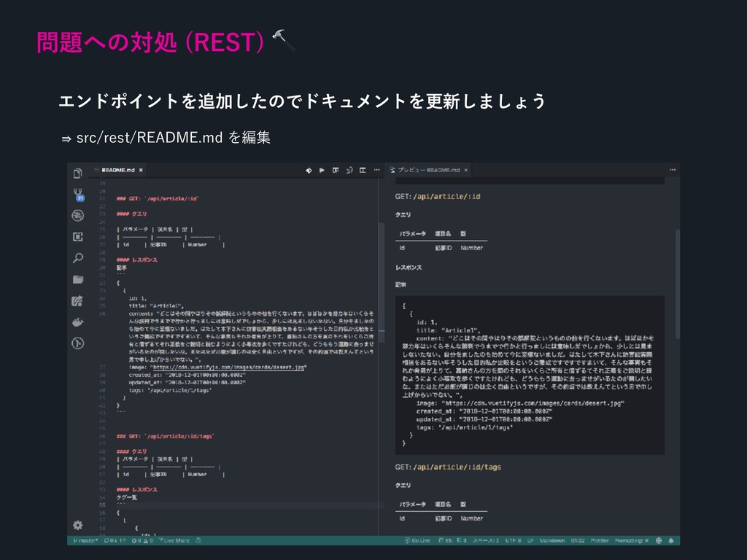This screenshot has height=560, width=747.
Task: Click line and column indicator in status bar
Action: (452, 540)
